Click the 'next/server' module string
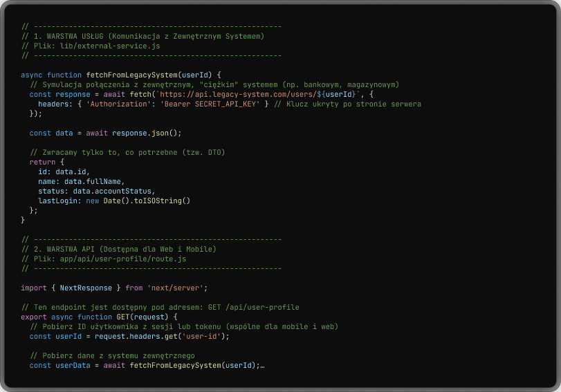Screen dimensions: 561x392 [176, 288]
